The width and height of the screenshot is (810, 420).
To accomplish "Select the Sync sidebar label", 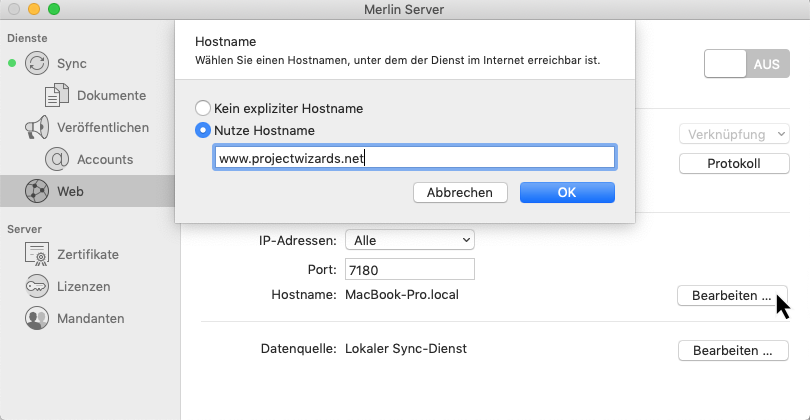I will tap(72, 64).
